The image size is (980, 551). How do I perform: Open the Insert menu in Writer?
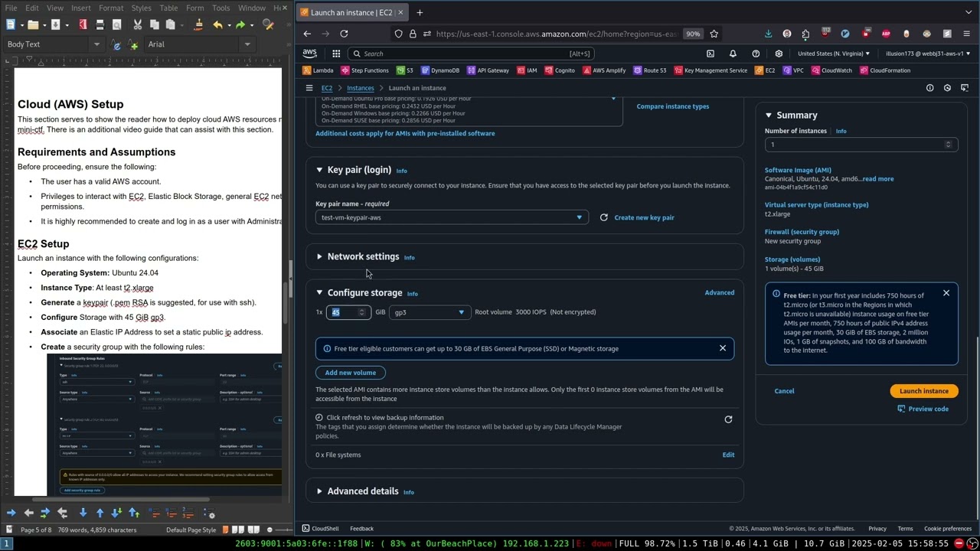click(80, 8)
